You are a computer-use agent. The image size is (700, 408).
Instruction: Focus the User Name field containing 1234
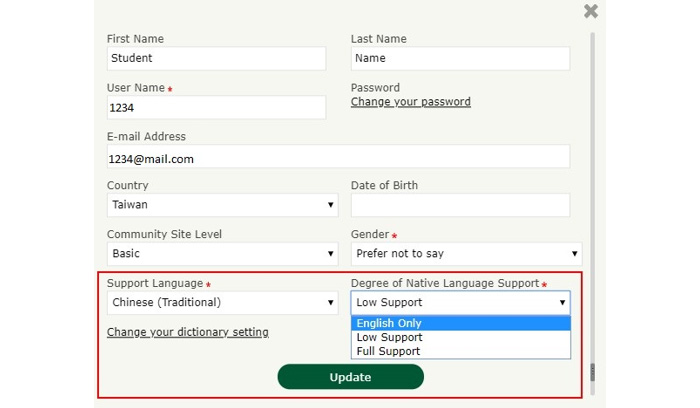tap(216, 108)
